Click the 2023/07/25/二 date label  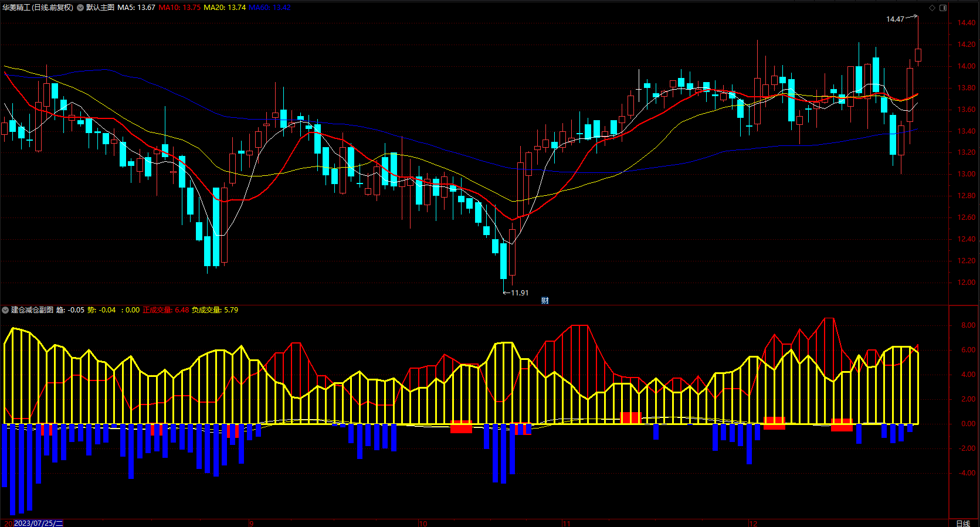click(x=38, y=523)
